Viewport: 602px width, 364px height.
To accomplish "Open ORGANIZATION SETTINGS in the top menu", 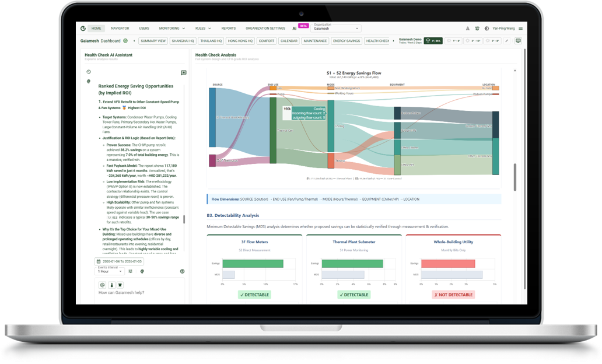I will 265,29.
